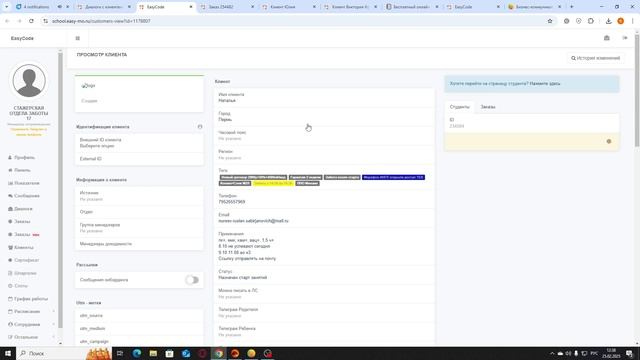Click Наталья under Имя клиента
Screen dimensions: 640x360
tap(227, 100)
